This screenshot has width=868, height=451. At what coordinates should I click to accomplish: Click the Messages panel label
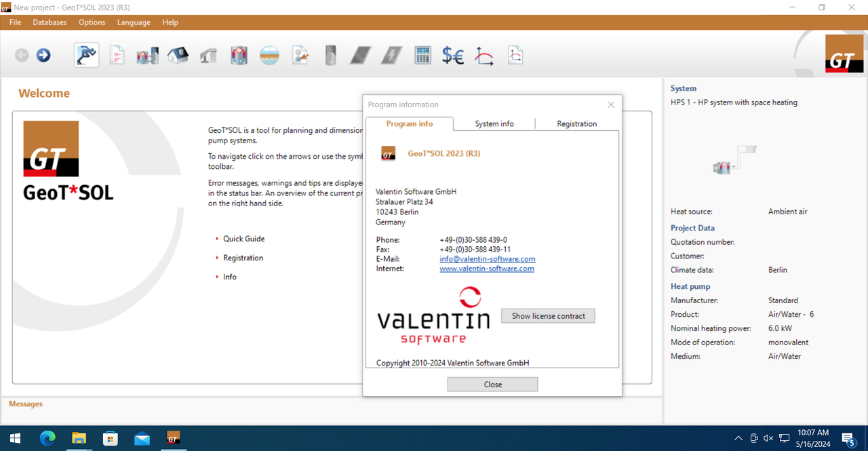26,404
